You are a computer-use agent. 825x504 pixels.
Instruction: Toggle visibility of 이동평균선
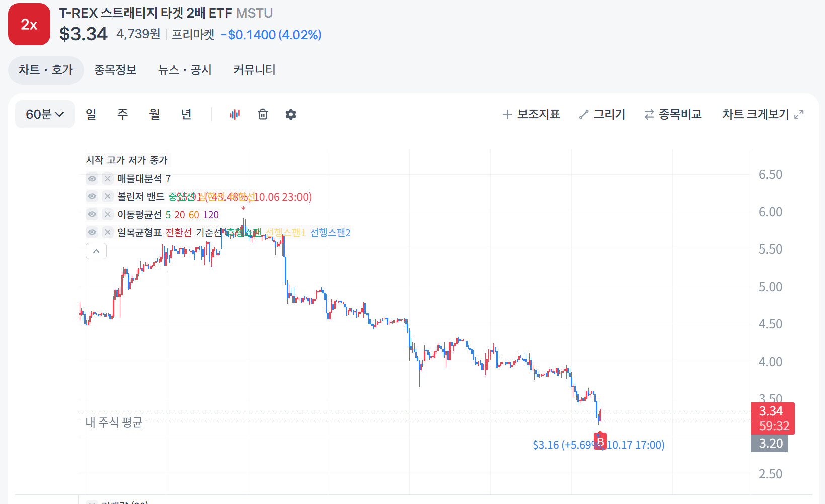tap(92, 214)
